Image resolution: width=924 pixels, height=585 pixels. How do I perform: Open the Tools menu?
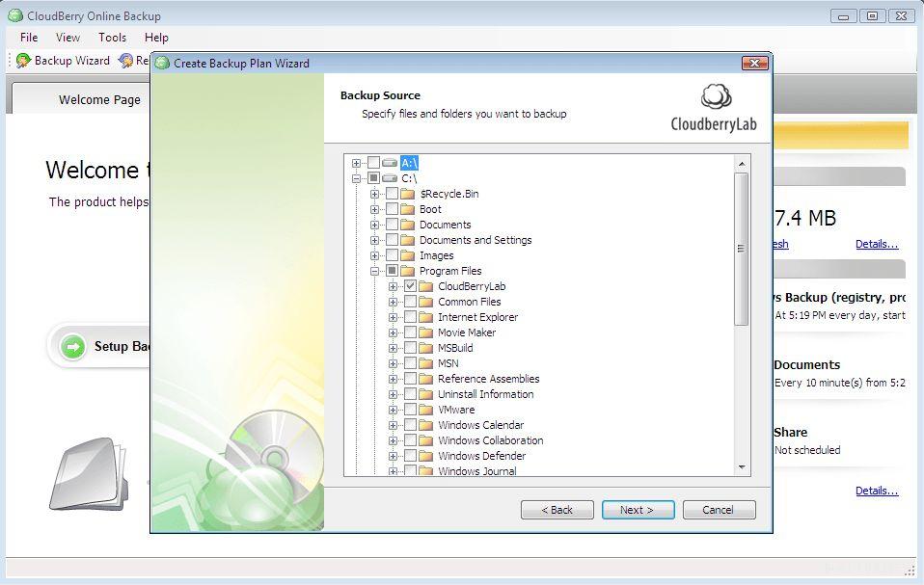tap(112, 38)
